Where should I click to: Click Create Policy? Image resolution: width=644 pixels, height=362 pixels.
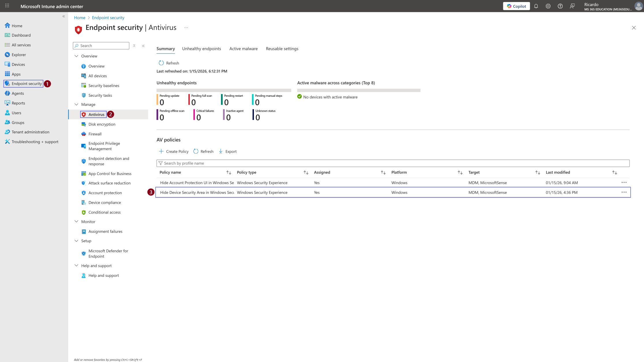174,151
